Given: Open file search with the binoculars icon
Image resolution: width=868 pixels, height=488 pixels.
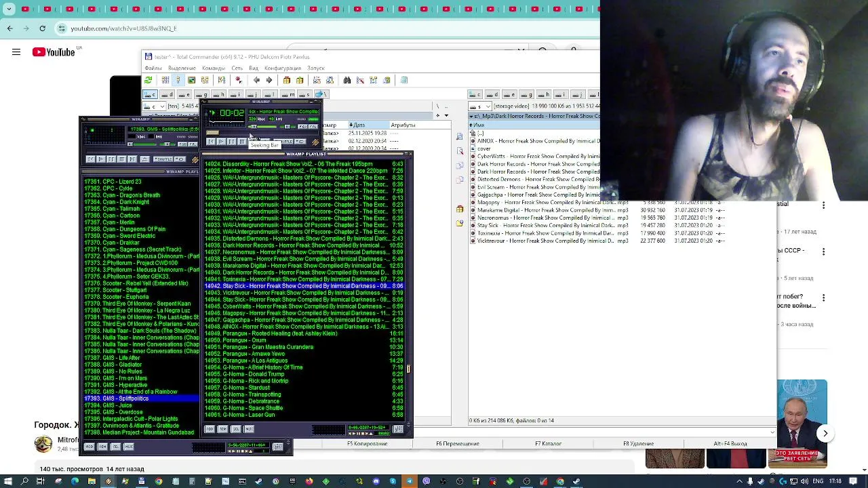Looking at the screenshot, I should pyautogui.click(x=347, y=80).
